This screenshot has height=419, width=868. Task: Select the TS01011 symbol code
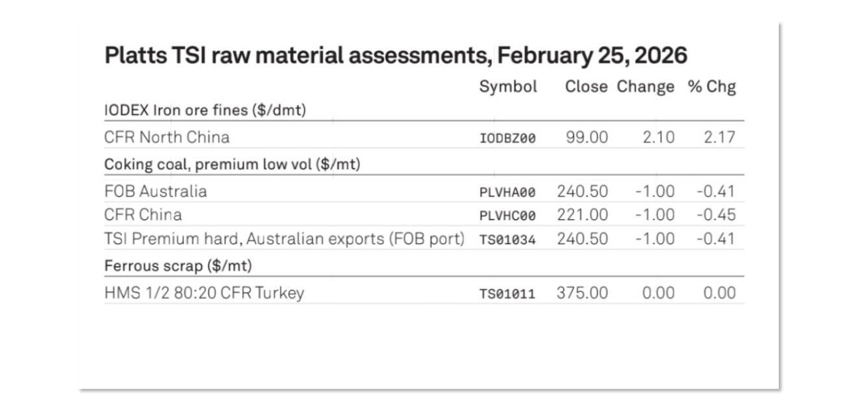click(x=507, y=294)
